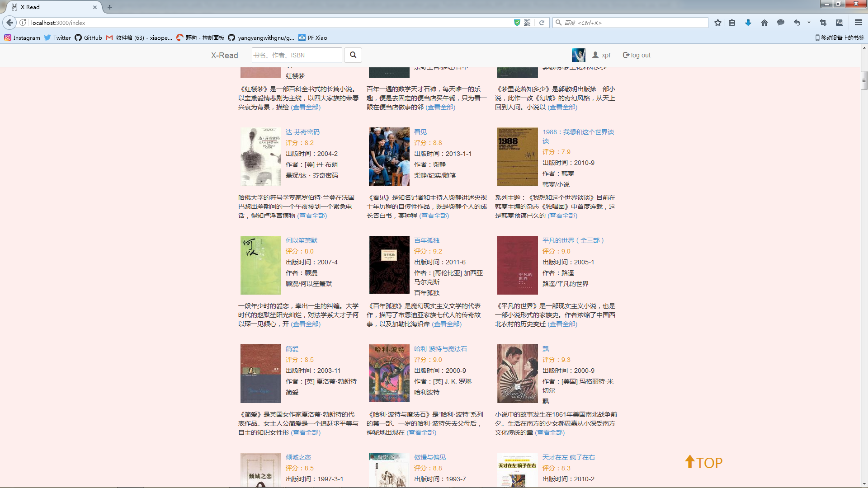
Task: Click 百年孤独 dark book cover
Action: (389, 265)
